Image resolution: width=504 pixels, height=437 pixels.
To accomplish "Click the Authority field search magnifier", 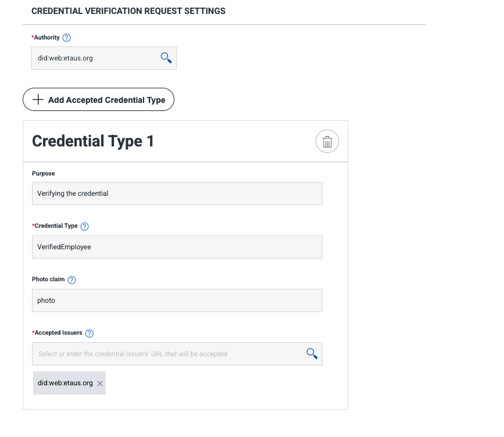I will point(166,58).
